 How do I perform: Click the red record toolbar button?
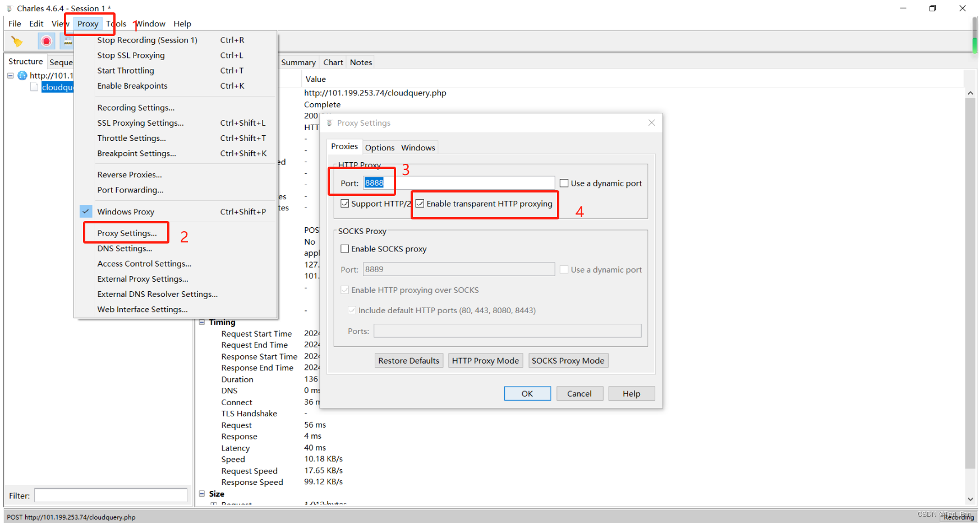point(47,41)
